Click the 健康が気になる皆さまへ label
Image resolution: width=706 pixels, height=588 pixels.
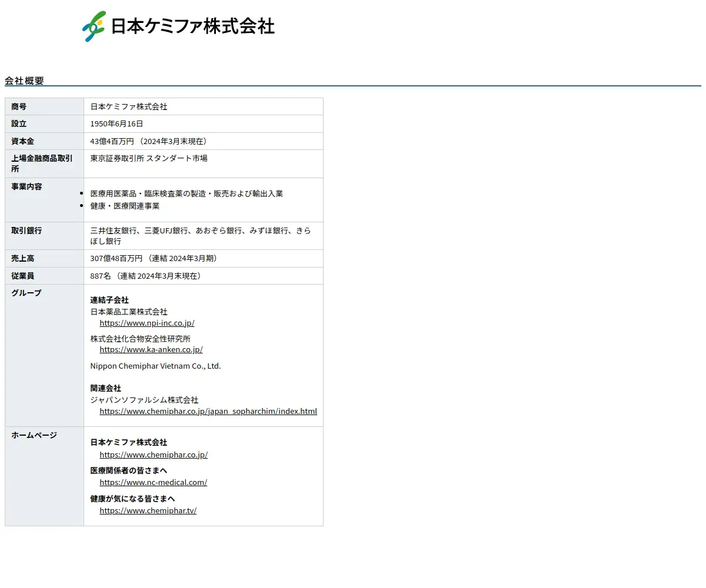click(x=132, y=499)
